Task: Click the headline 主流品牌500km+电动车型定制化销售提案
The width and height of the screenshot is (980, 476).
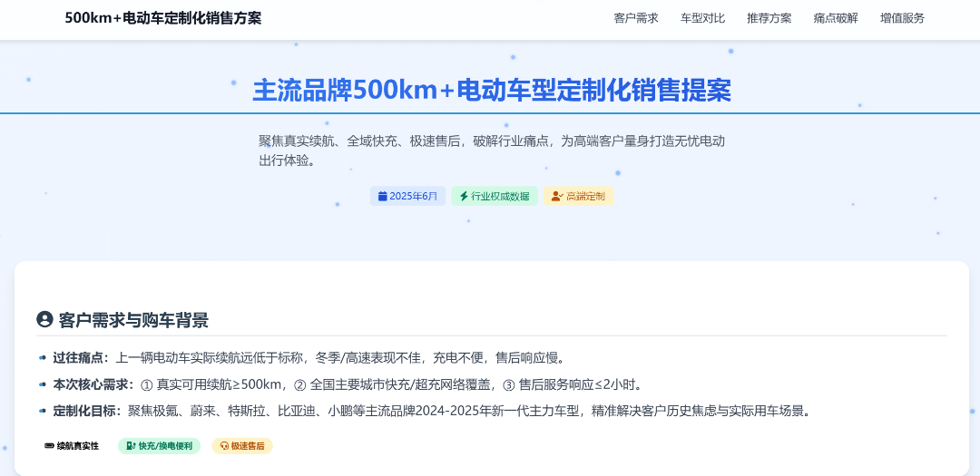Action: tap(492, 92)
